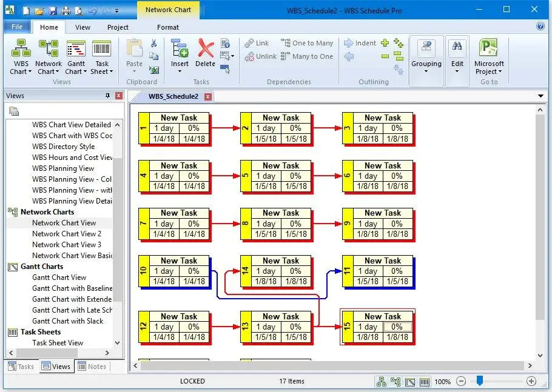Viewport: 552px width, 392px height.
Task: Click the Unlink dependencies button
Action: click(260, 56)
